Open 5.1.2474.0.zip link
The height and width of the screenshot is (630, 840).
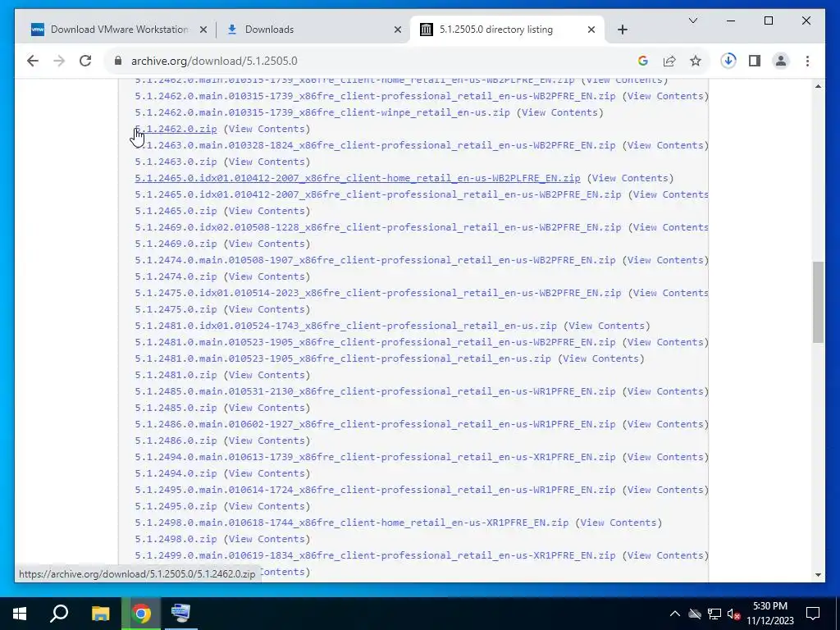(176, 276)
